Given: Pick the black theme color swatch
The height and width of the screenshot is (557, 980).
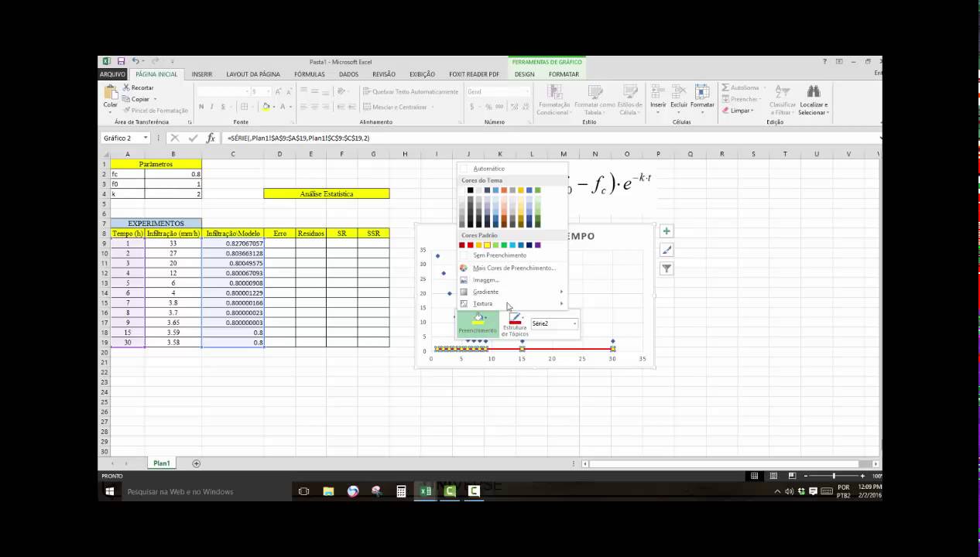Looking at the screenshot, I should (x=470, y=190).
